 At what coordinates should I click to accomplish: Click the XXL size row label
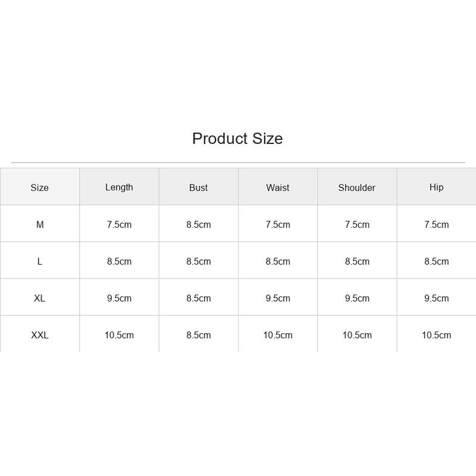click(39, 335)
